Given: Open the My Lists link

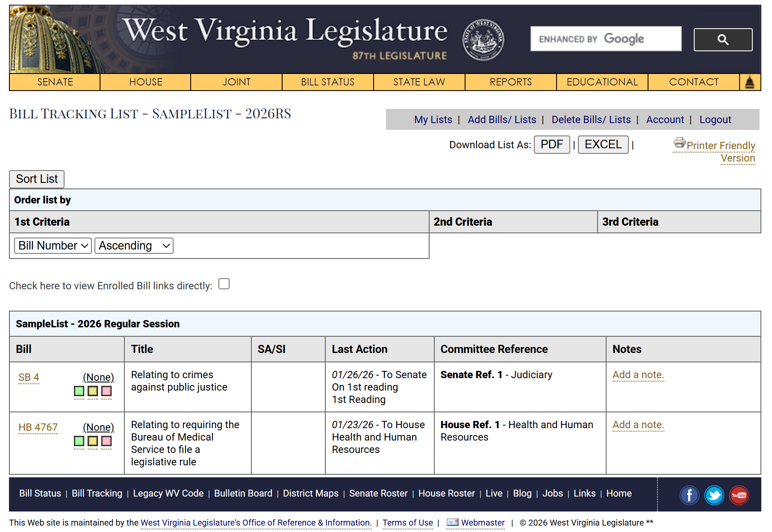Looking at the screenshot, I should (x=433, y=120).
